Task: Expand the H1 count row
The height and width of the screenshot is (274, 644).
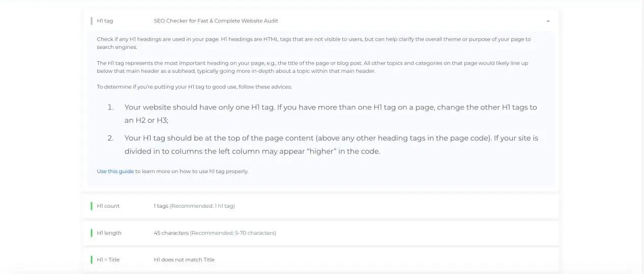Action: point(320,206)
